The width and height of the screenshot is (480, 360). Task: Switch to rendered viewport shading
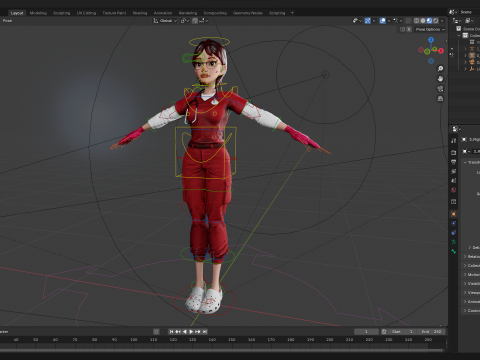tap(436, 21)
